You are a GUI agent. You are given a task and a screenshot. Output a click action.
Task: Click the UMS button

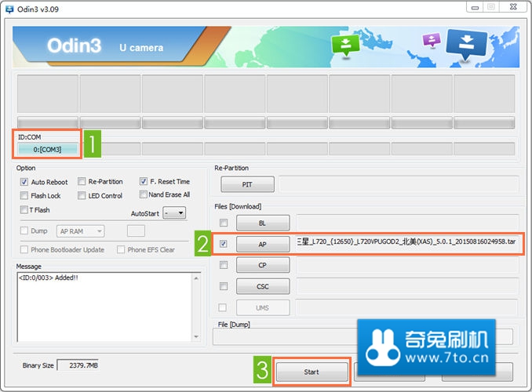[263, 308]
